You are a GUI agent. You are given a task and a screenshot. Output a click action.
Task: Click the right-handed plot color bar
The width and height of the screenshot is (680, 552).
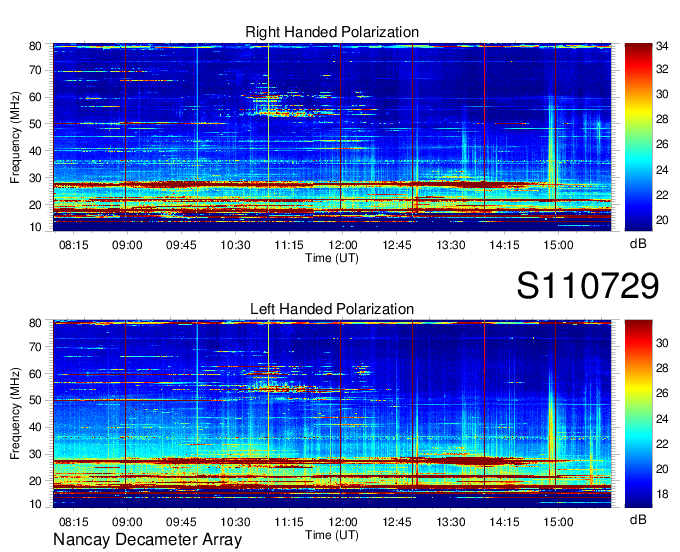click(x=638, y=137)
